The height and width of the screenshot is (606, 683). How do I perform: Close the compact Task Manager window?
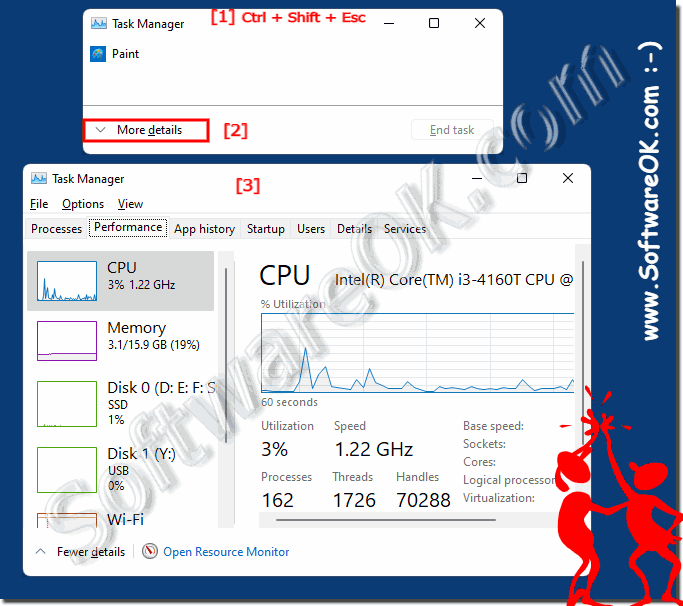(480, 23)
